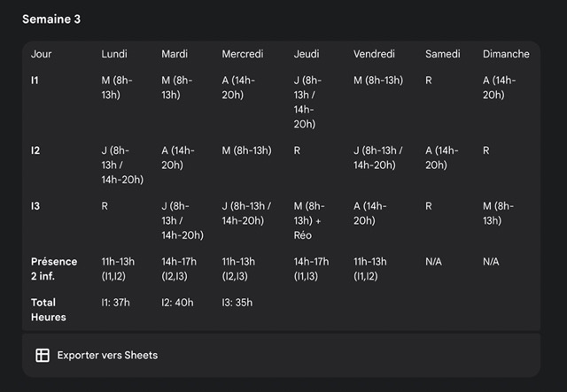Select the I1 row label
The width and height of the screenshot is (567, 392).
click(35, 81)
